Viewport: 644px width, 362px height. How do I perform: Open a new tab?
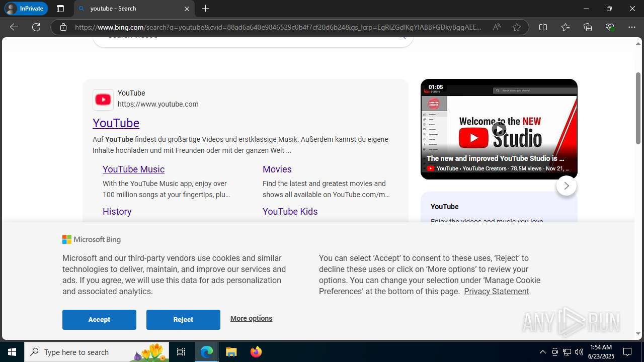205,9
